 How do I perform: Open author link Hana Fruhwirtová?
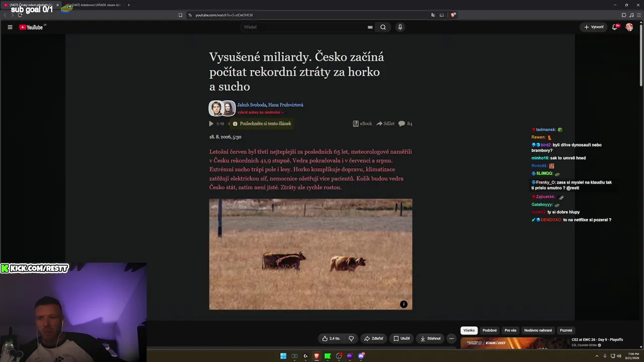tap(286, 105)
